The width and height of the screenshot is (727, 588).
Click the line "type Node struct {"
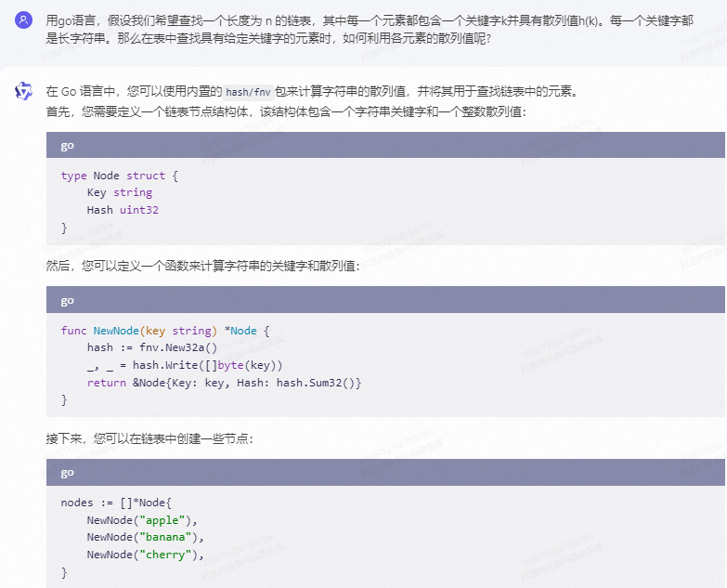point(119,176)
